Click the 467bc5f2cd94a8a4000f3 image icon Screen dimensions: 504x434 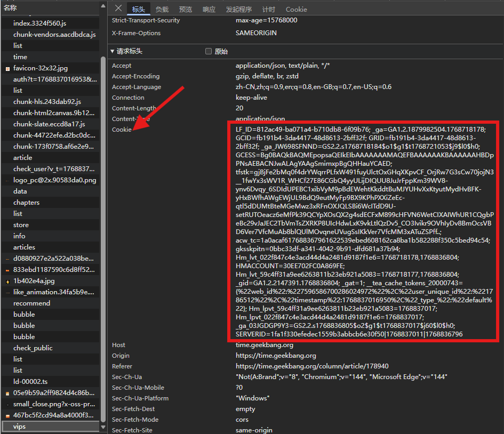tap(7, 415)
